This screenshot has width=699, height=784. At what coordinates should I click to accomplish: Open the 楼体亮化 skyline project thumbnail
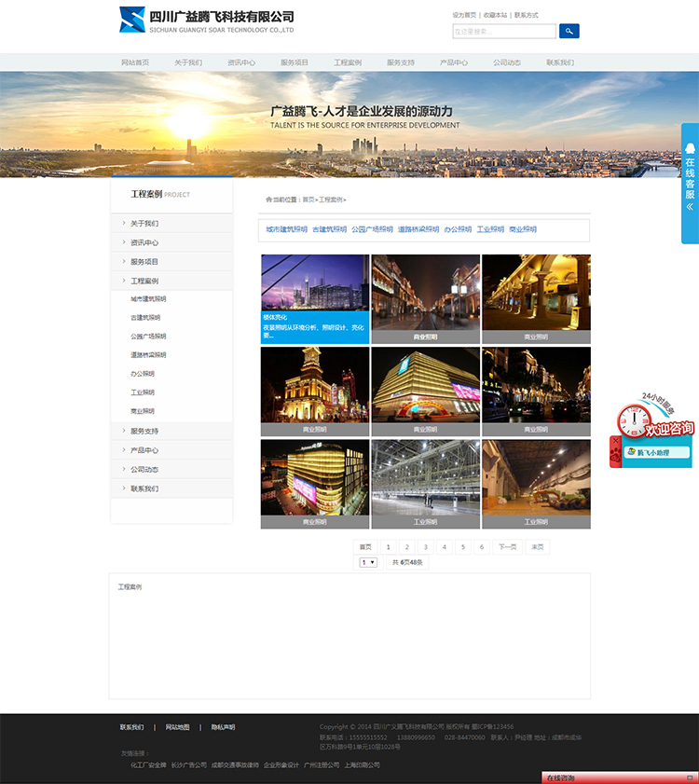click(x=314, y=282)
